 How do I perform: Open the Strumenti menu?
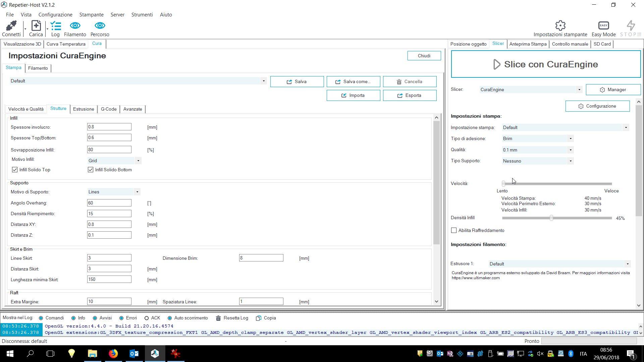coord(142,15)
